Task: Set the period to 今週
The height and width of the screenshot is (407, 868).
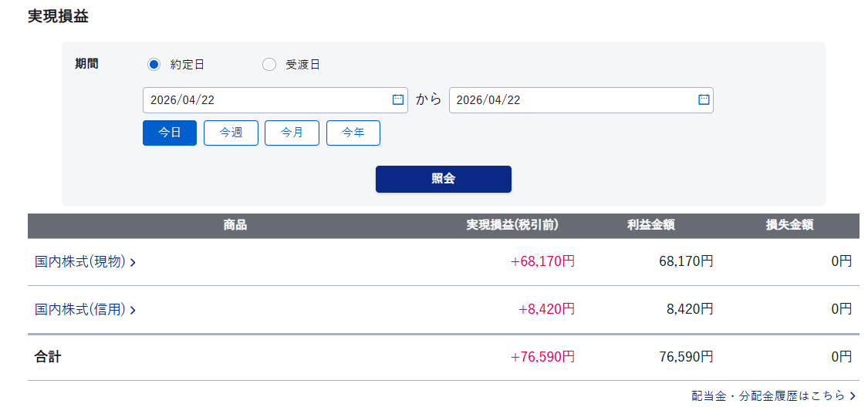Action: (x=231, y=133)
